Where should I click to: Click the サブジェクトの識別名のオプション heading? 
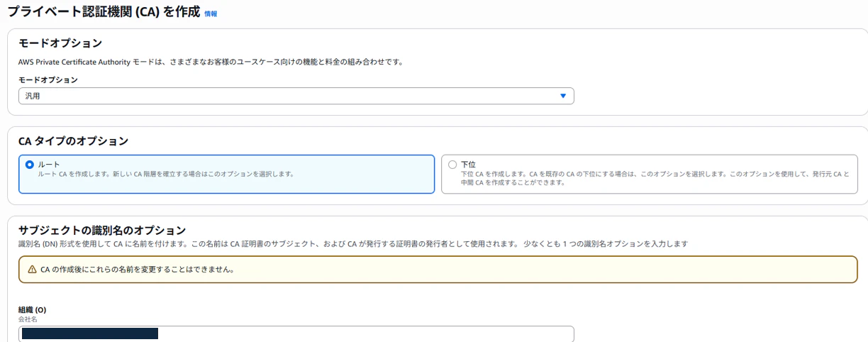coord(102,230)
